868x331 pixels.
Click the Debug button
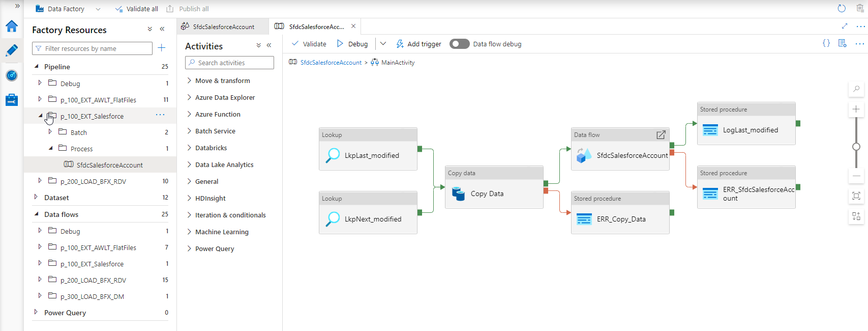pyautogui.click(x=352, y=44)
